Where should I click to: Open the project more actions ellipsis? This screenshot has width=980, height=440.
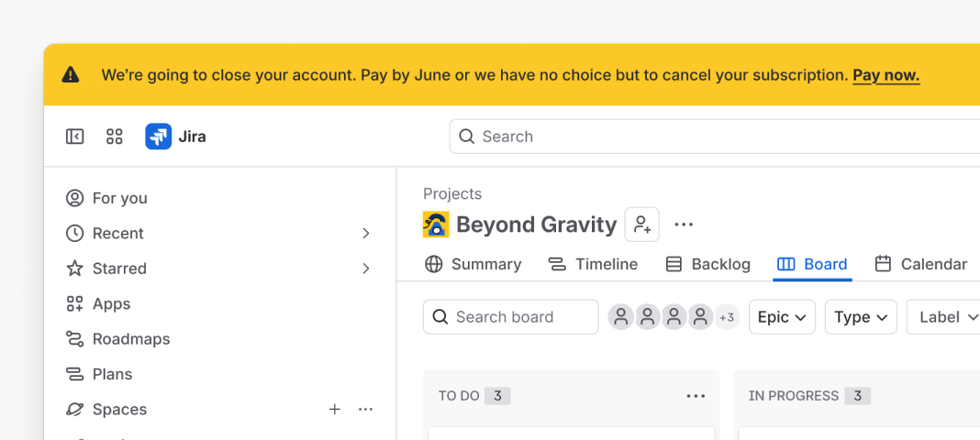[x=684, y=224]
